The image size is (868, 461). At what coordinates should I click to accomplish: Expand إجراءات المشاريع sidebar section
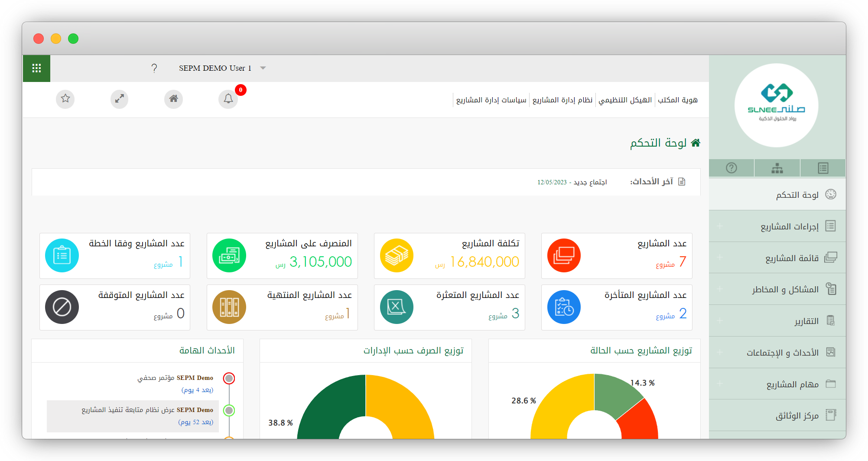[789, 226]
